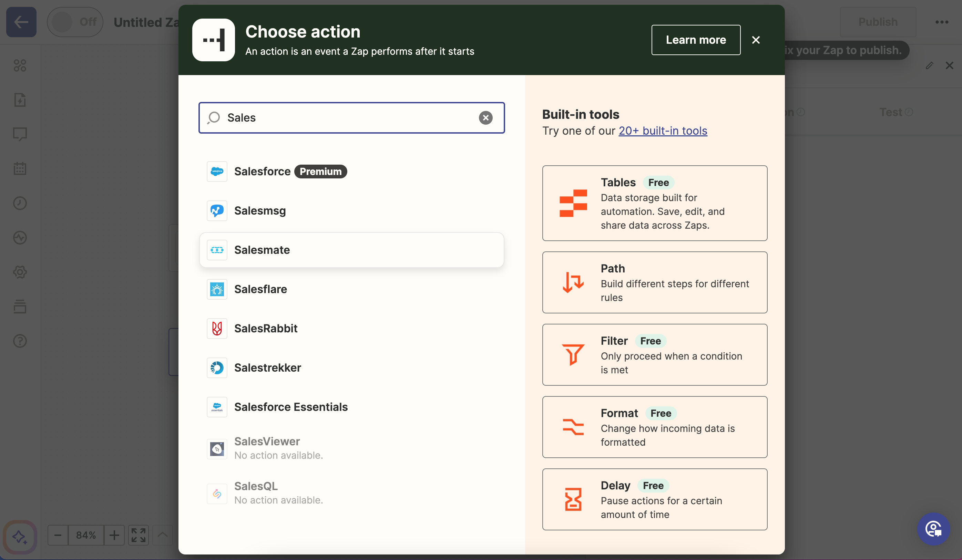
Task: Toggle the Zap Off switch to On
Action: (75, 22)
